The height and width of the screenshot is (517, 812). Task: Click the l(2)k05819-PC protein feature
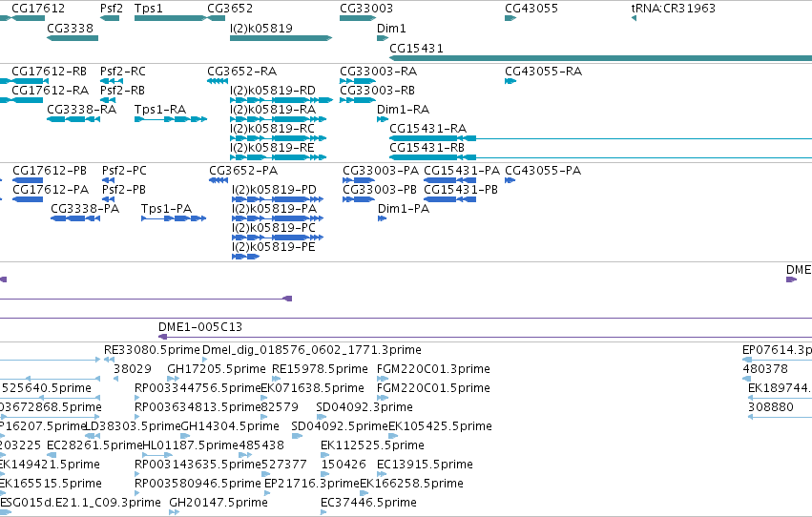click(x=278, y=238)
